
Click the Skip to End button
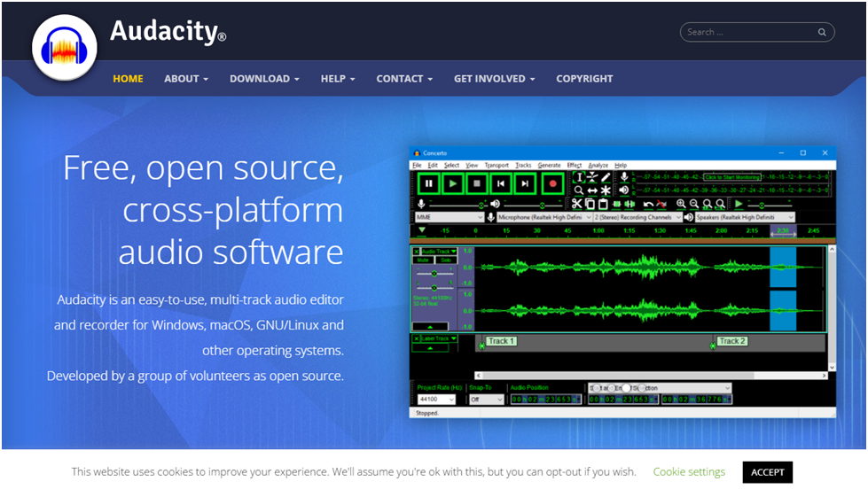(x=525, y=183)
